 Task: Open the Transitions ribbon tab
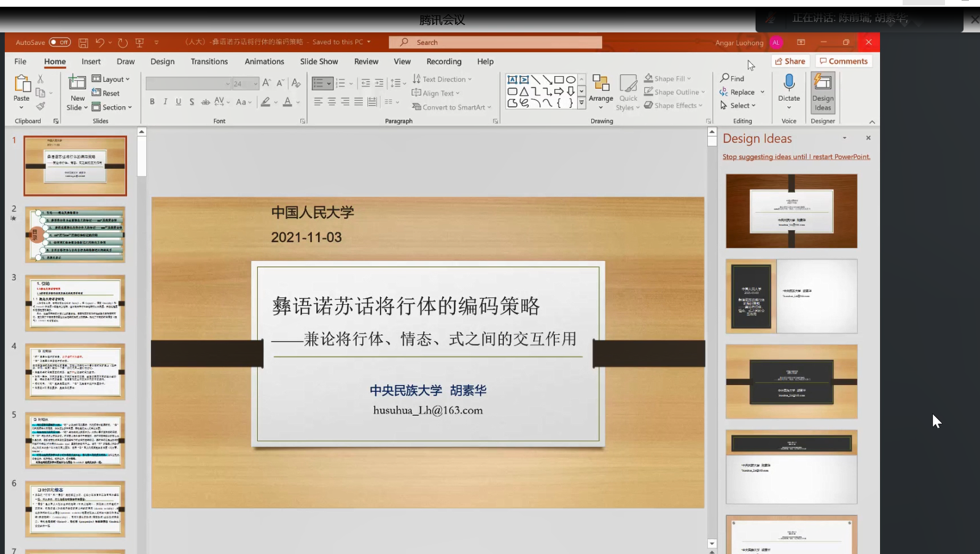(209, 61)
